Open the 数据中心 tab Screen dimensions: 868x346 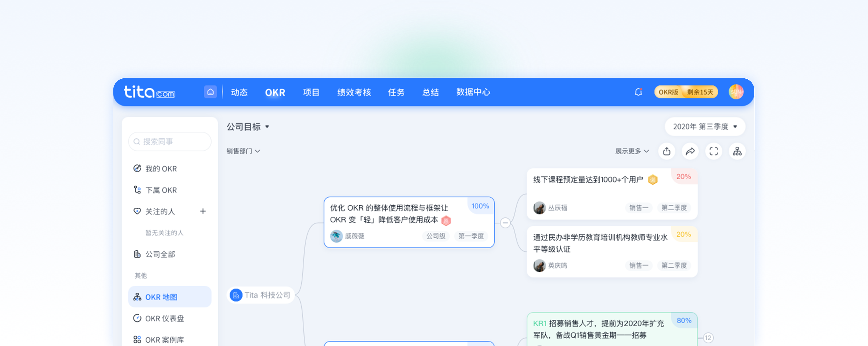[x=473, y=92]
